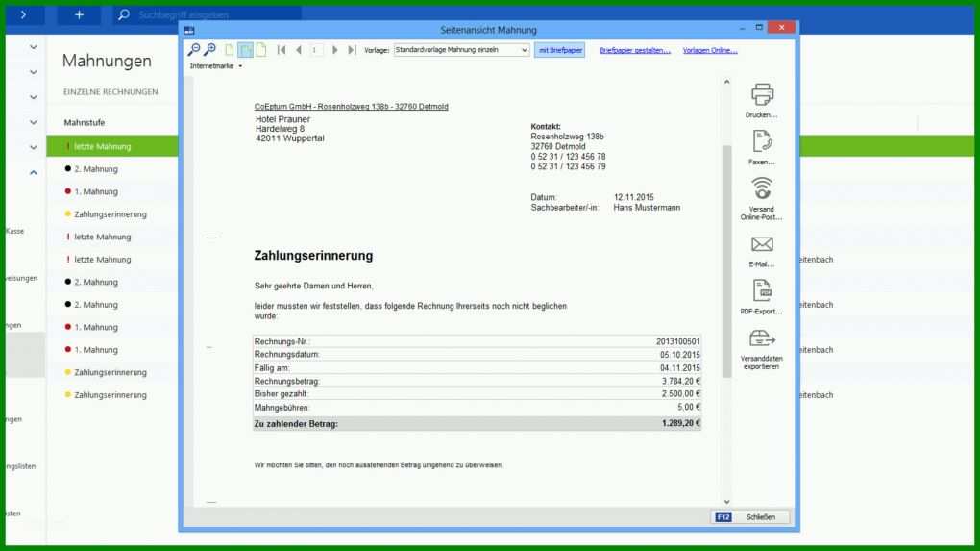Viewport: 980px width, 551px height.
Task: Click the Hans Mustermann name
Action: [x=647, y=207]
